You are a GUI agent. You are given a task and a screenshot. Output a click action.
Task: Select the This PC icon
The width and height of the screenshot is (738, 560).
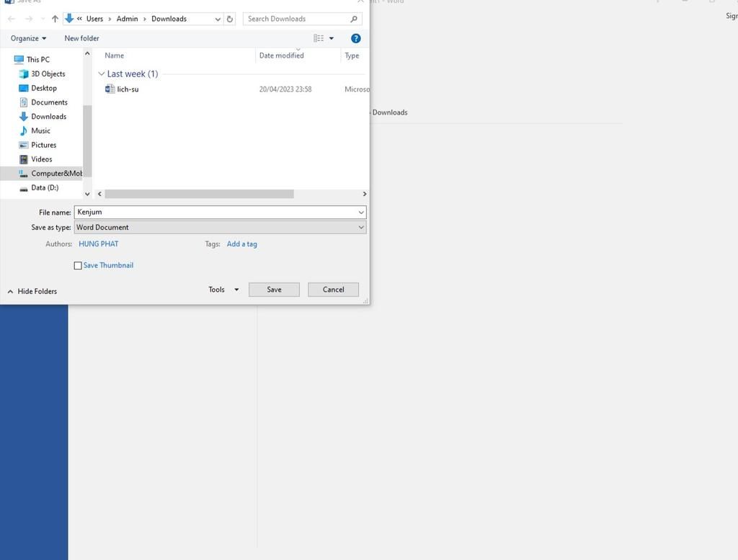19,59
